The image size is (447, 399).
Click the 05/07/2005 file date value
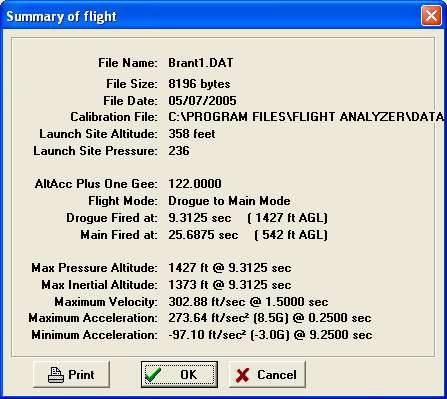point(202,101)
